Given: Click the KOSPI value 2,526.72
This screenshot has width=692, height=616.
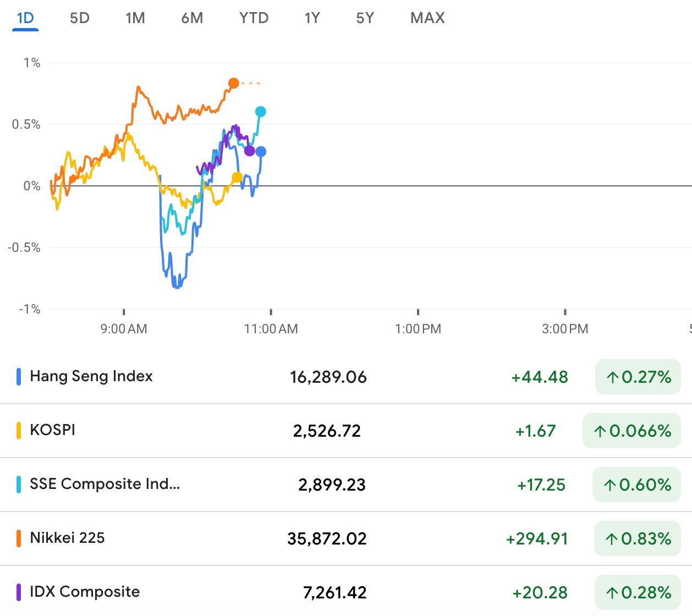Looking at the screenshot, I should click(327, 431).
